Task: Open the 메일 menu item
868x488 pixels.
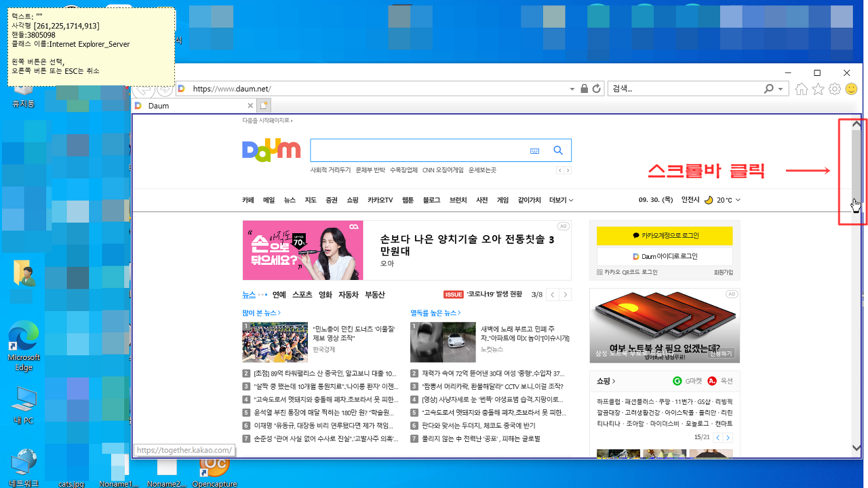Action: point(269,200)
